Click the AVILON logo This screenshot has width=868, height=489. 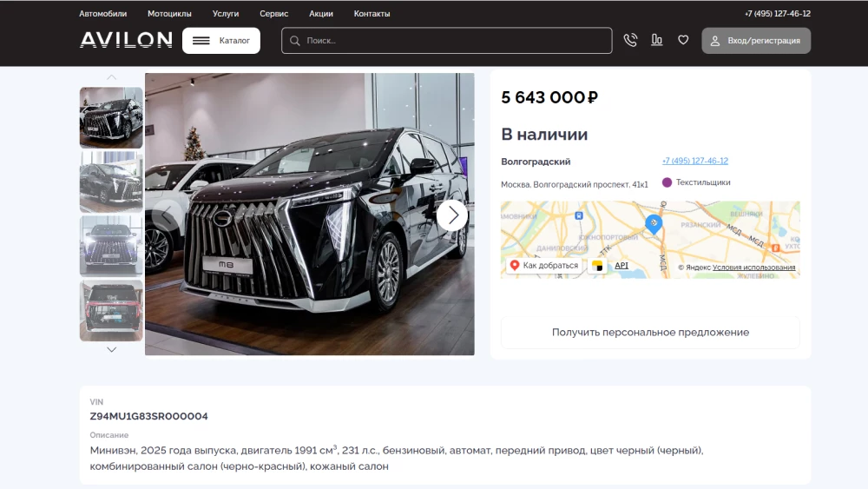coord(126,40)
